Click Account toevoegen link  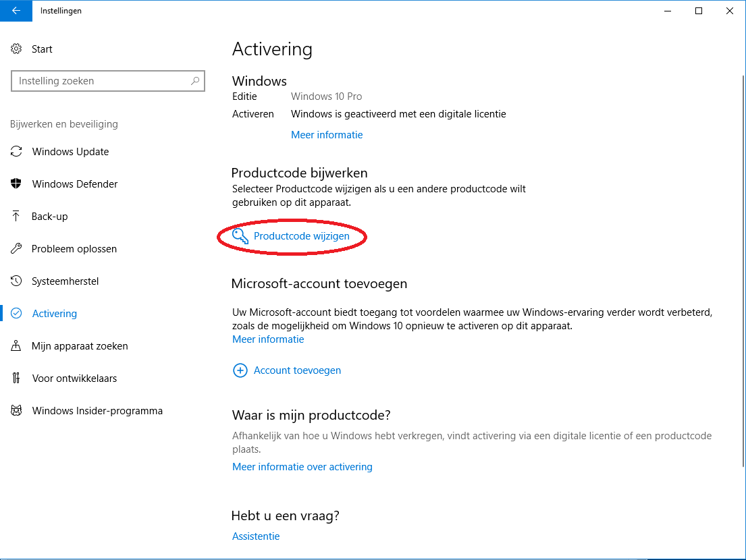point(297,370)
